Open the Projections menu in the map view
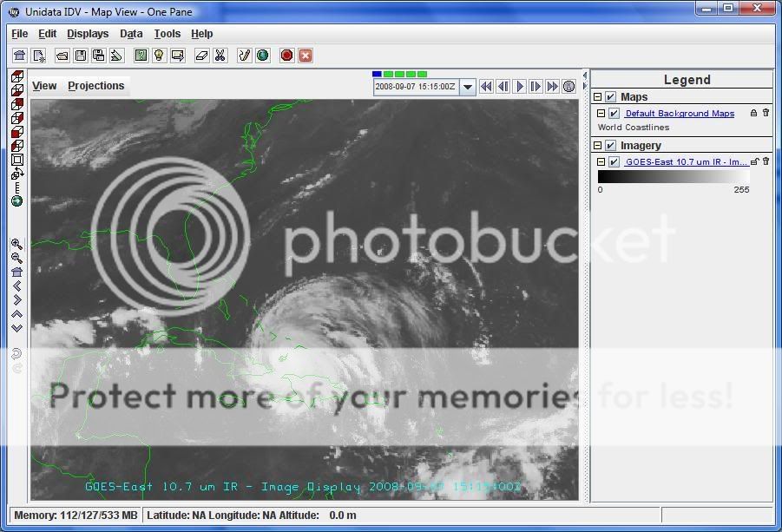Image resolution: width=782 pixels, height=532 pixels. [x=96, y=85]
